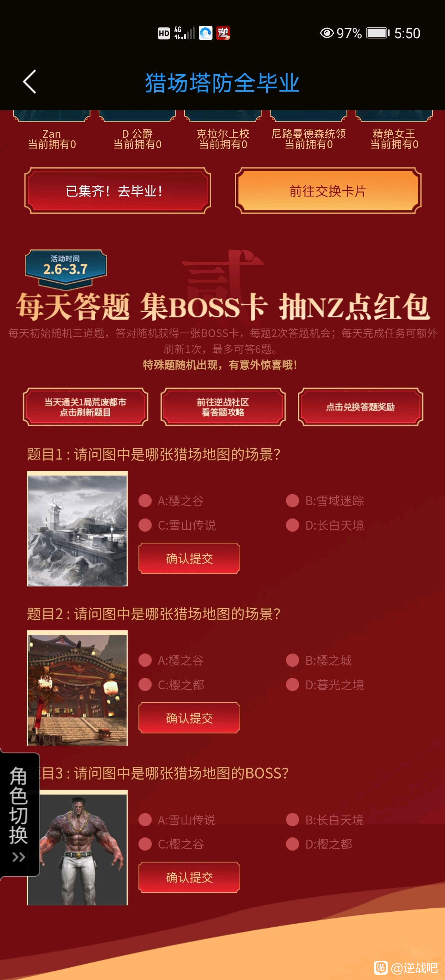This screenshot has height=980, width=445.
Task: Click 当天通关1局荒废都市 refresh questions button
Action: 86,407
